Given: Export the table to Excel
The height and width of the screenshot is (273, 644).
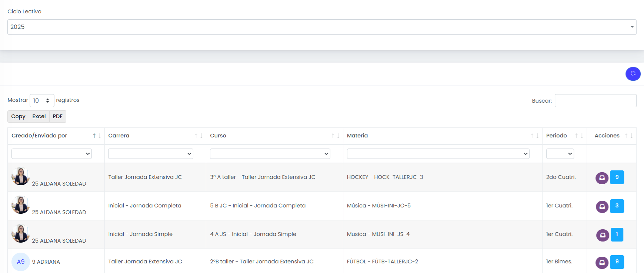Looking at the screenshot, I should (39, 116).
